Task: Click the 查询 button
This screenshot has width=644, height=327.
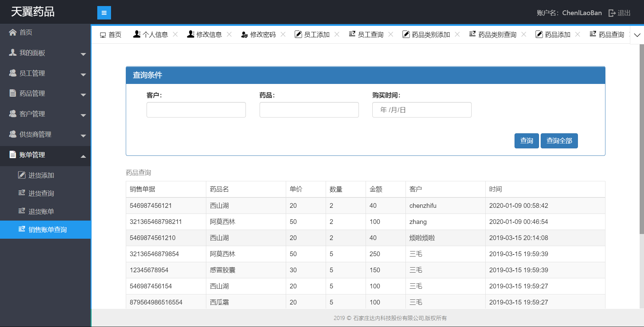Action: (526, 141)
